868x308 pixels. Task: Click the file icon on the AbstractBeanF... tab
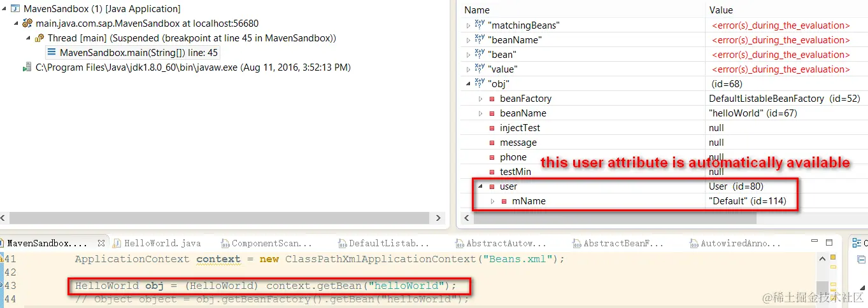click(578, 243)
